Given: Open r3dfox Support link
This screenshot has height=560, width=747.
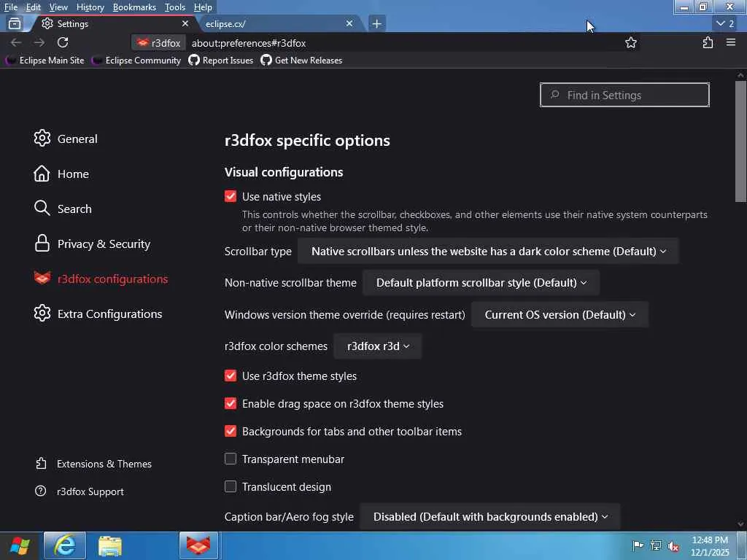Looking at the screenshot, I should click(x=80, y=491).
